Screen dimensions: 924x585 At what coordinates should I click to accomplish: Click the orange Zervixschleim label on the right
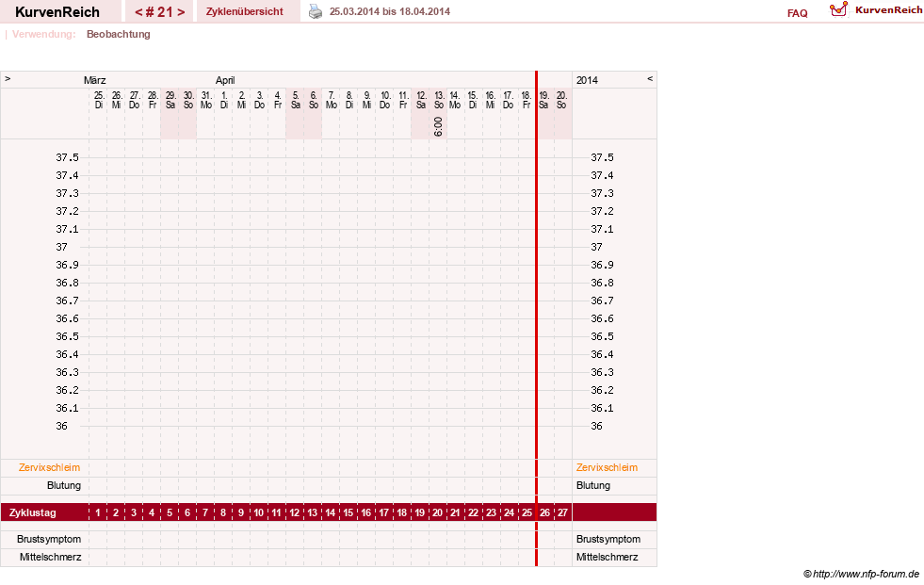tap(607, 467)
